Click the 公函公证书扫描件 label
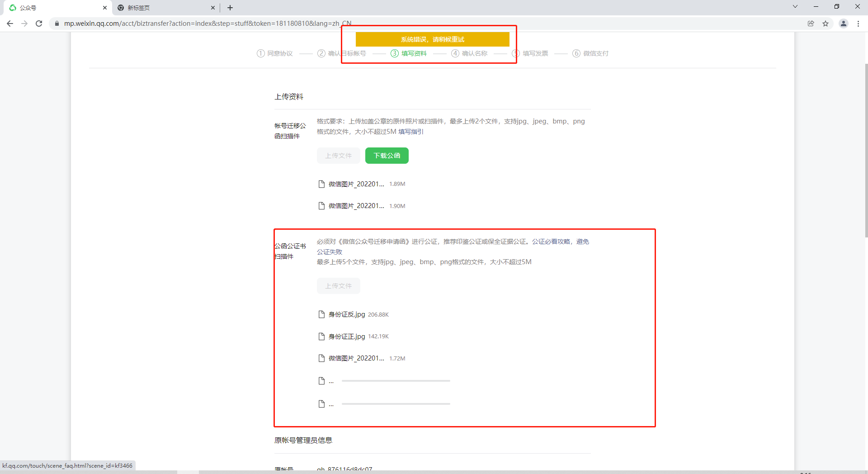Image resolution: width=868 pixels, height=474 pixels. click(x=290, y=251)
